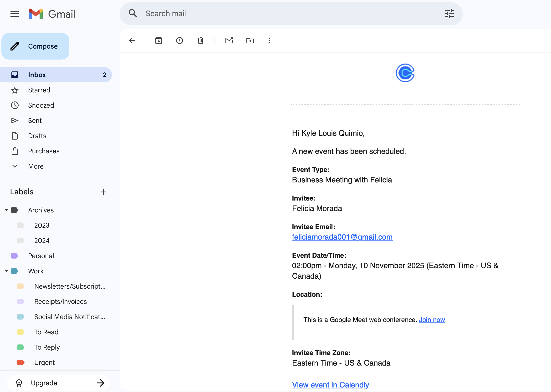551x392 pixels.
Task: Delete the email via trash icon
Action: click(200, 40)
